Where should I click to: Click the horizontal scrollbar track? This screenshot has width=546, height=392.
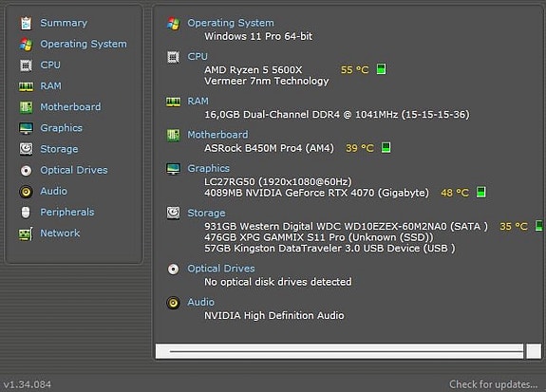click(340, 351)
